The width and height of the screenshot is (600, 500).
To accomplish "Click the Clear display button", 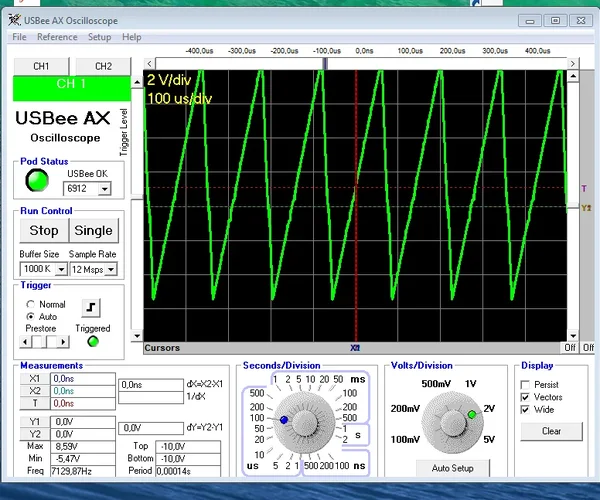I will point(551,431).
